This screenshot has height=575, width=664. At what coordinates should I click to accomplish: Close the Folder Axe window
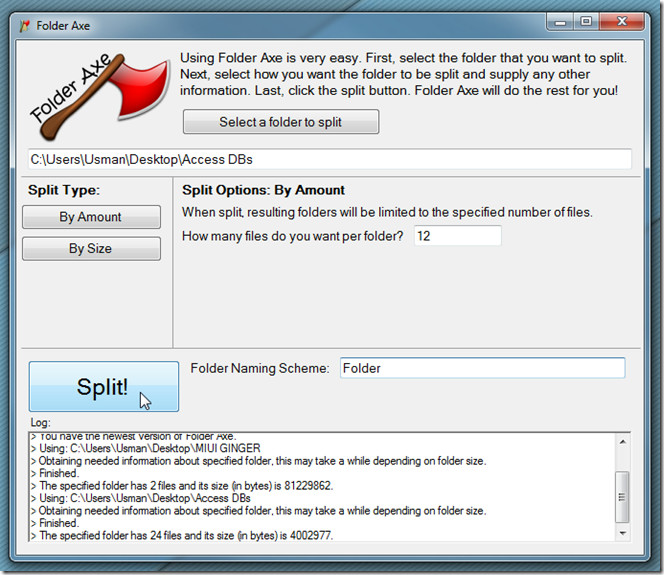[622, 21]
